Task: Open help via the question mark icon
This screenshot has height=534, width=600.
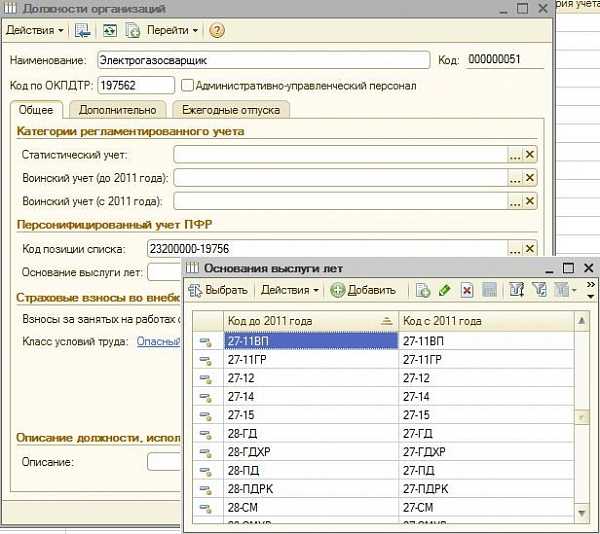Action: [x=217, y=30]
